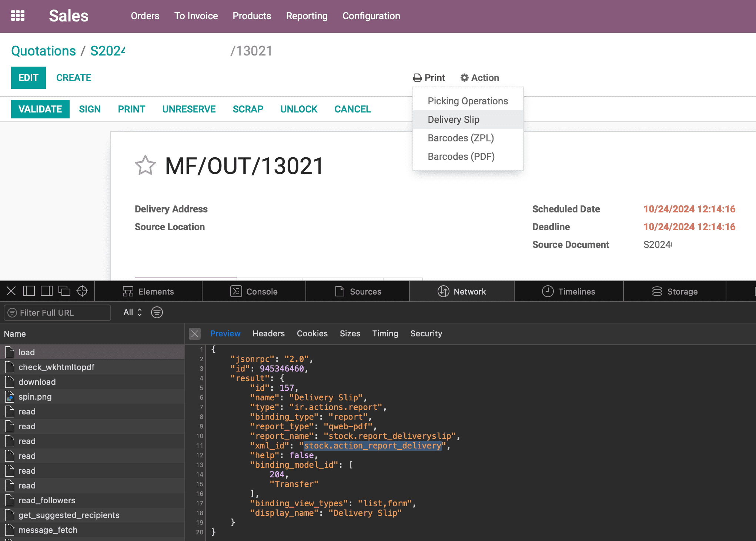Click the SIGN button

[90, 109]
